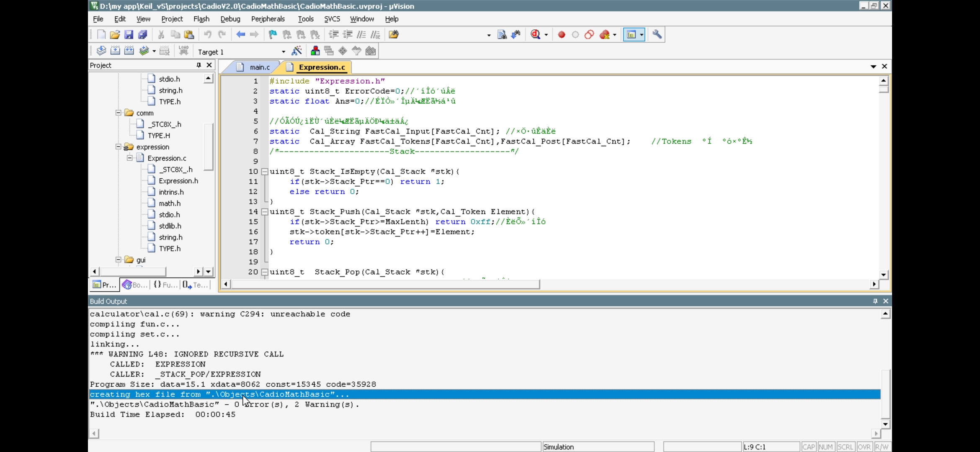Open the find text combo dropdown arrow
The height and width of the screenshot is (452, 980).
(489, 35)
